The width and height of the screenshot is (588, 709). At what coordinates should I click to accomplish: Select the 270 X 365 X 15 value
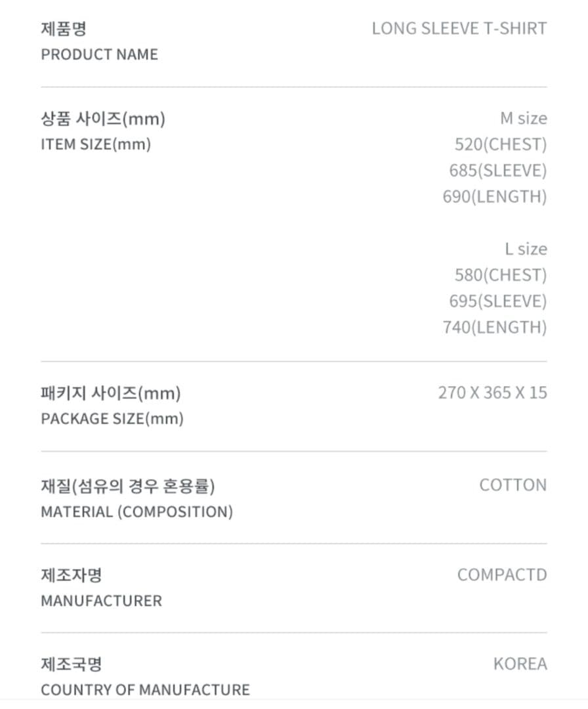[x=492, y=393]
